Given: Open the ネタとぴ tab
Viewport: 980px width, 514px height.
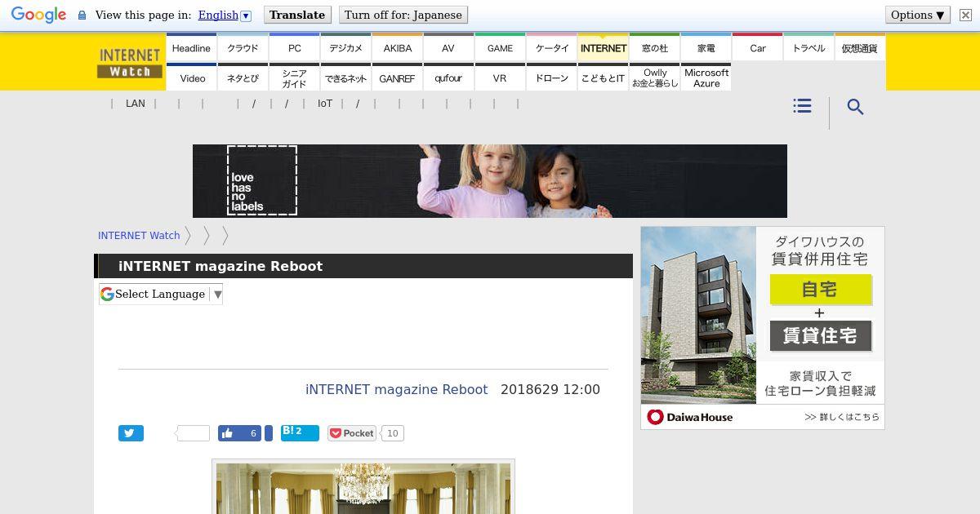Looking at the screenshot, I should (x=243, y=78).
